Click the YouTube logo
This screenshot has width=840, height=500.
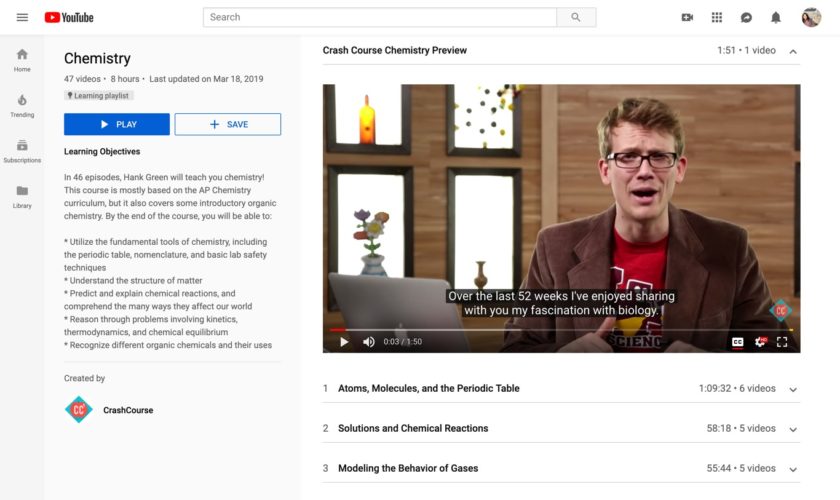[69, 17]
